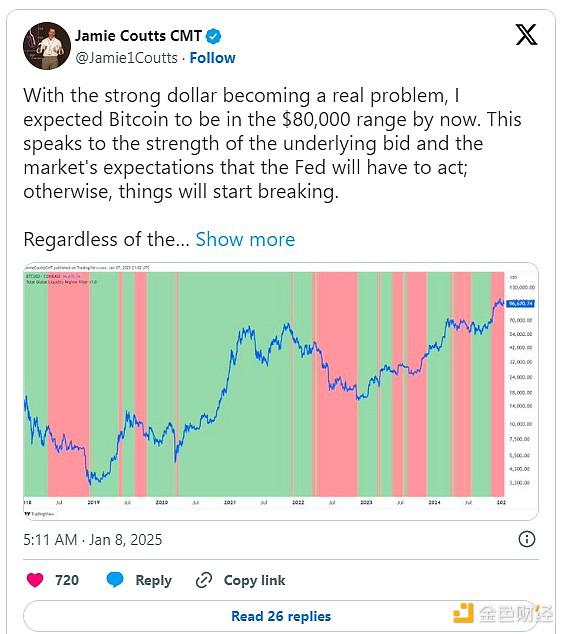The width and height of the screenshot is (564, 634).
Task: Click the 5:11 AM Jan 8, 2025 timestamp
Action: [x=93, y=539]
